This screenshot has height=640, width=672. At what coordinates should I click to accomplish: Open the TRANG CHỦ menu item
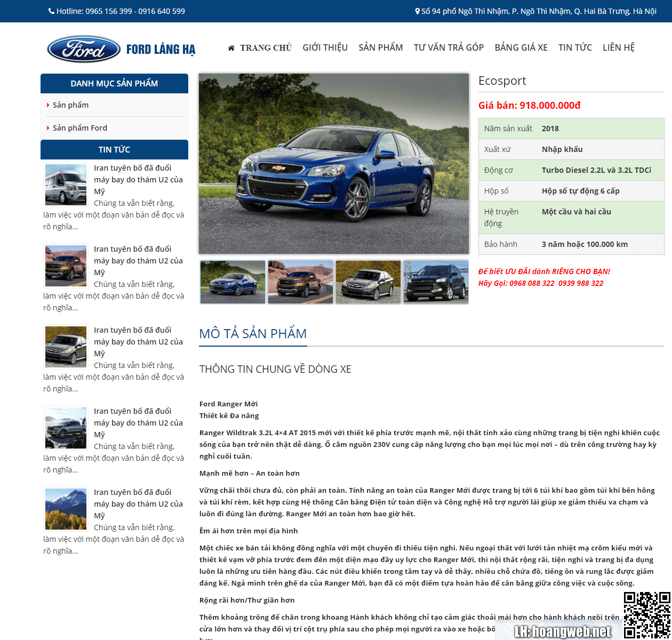[x=266, y=47]
